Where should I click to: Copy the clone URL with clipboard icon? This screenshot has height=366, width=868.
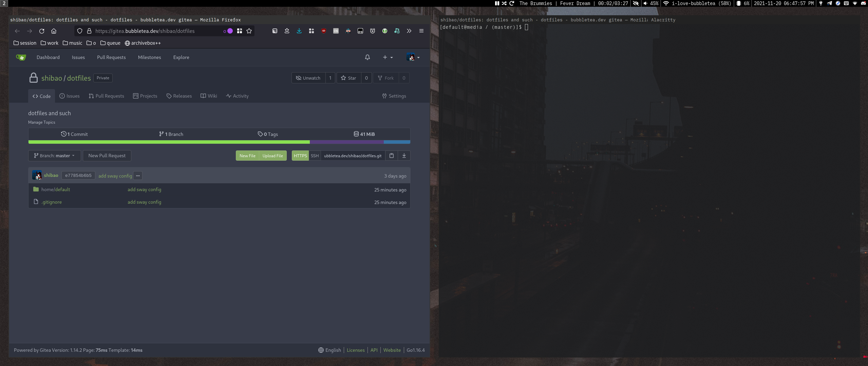click(x=391, y=156)
